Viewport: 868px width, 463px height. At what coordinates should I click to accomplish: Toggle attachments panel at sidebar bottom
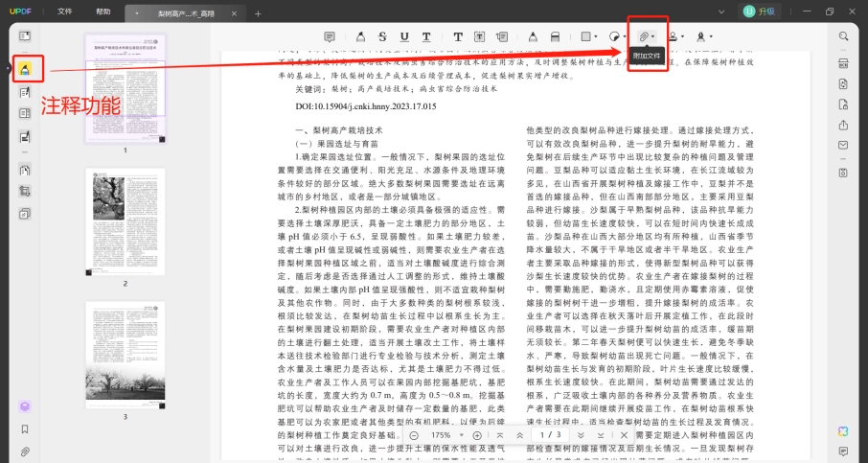pyautogui.click(x=25, y=451)
